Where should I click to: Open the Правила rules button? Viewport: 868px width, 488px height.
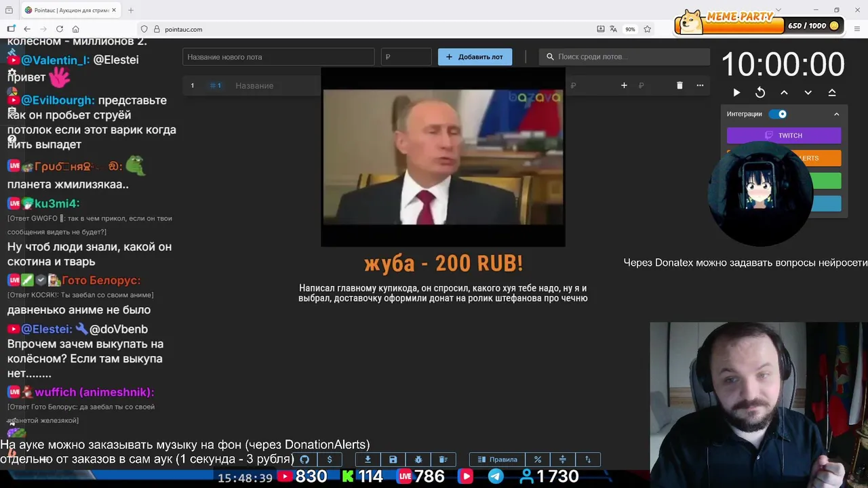pyautogui.click(x=497, y=460)
